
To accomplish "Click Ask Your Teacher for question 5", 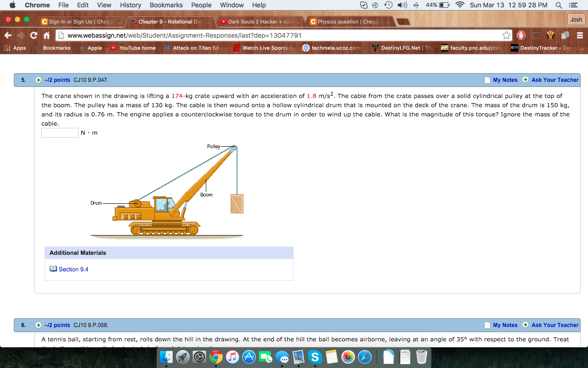I will [554, 80].
